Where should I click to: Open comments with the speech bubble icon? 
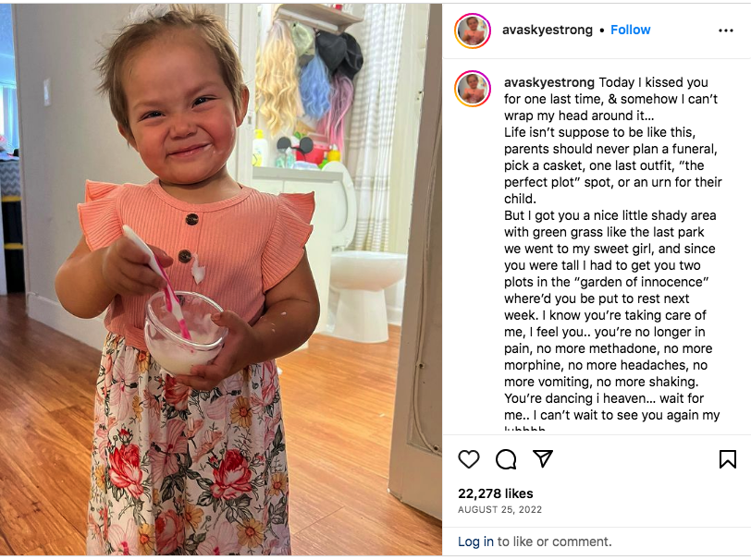[x=506, y=459]
